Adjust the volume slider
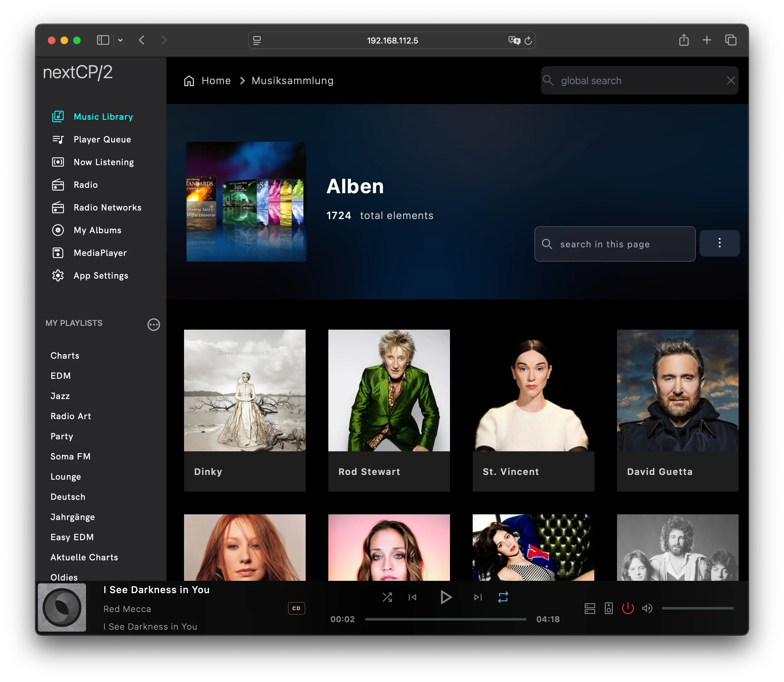The height and width of the screenshot is (682, 784). (x=697, y=608)
